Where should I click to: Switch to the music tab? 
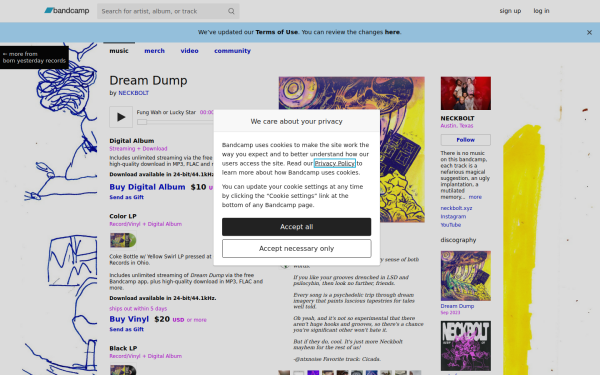pyautogui.click(x=119, y=51)
